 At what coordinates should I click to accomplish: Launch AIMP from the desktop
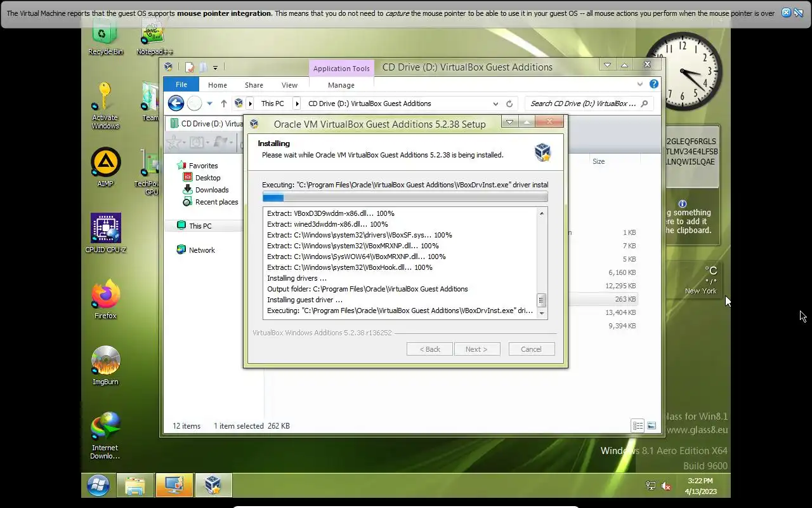tap(105, 168)
